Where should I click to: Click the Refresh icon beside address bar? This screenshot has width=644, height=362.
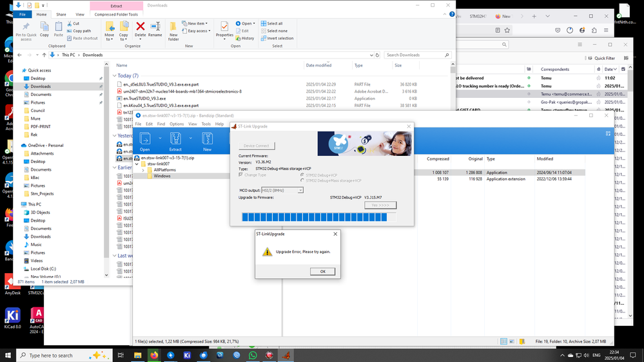click(x=377, y=55)
